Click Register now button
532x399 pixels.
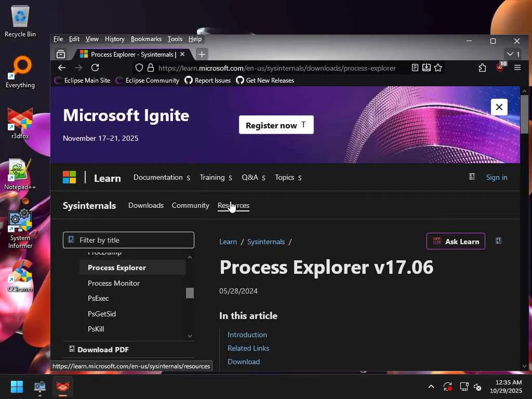pos(276,125)
